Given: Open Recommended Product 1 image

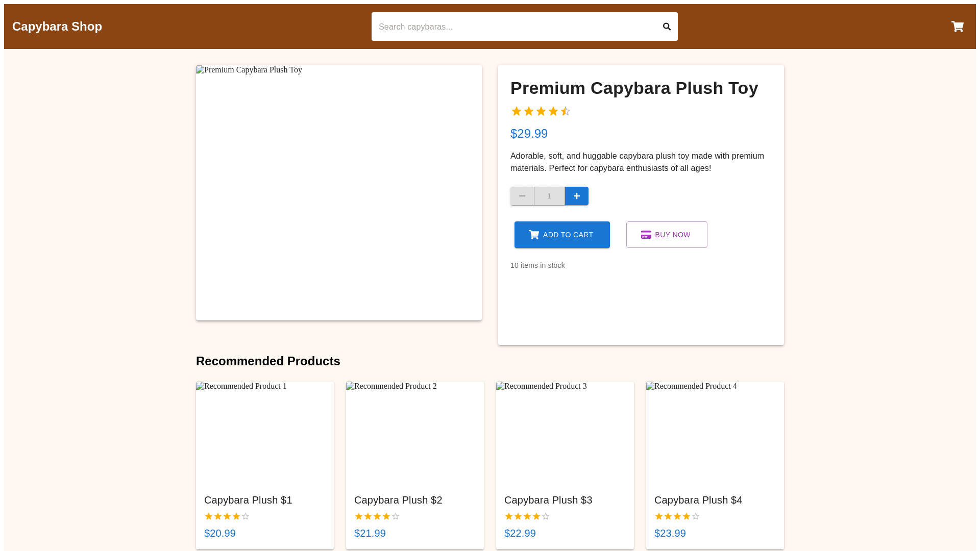Looking at the screenshot, I should click(265, 433).
